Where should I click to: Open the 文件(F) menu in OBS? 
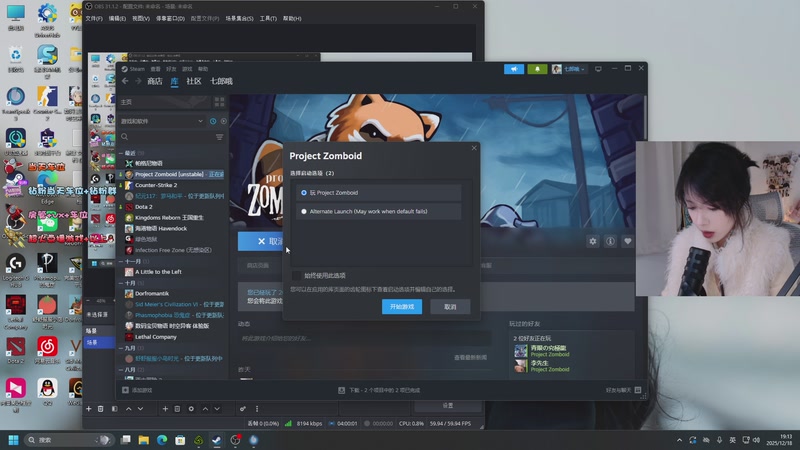pos(94,18)
